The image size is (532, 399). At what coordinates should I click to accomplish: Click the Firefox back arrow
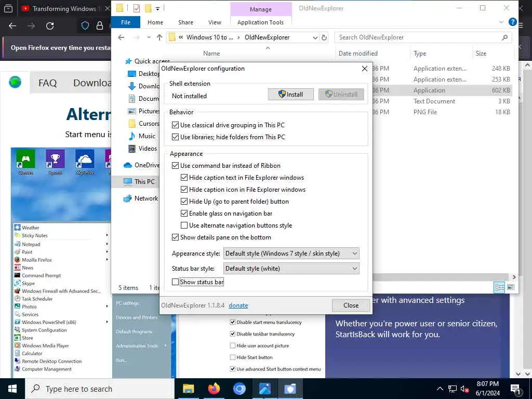click(x=12, y=26)
